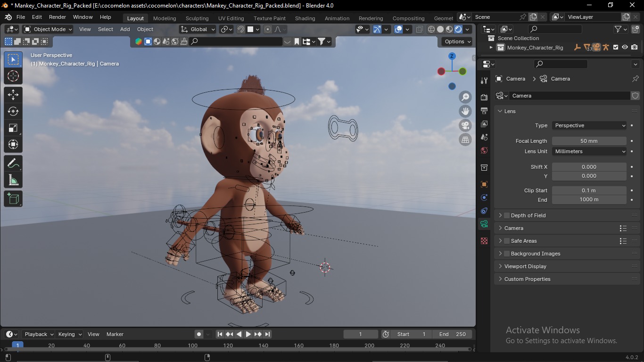This screenshot has width=644, height=362.
Task: Toggle proportional editing button
Action: 268,29
